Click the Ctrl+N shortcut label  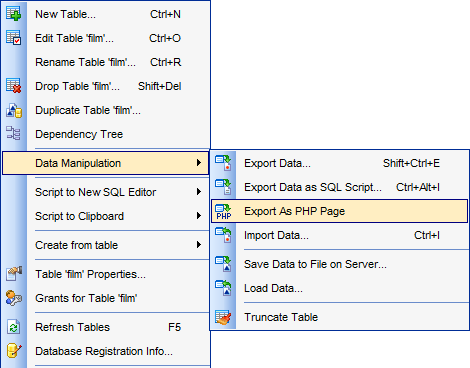click(165, 14)
